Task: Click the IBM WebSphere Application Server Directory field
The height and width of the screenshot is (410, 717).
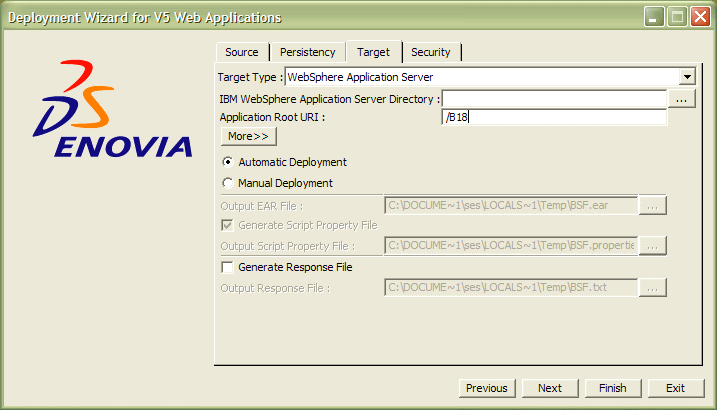Action: pos(554,99)
